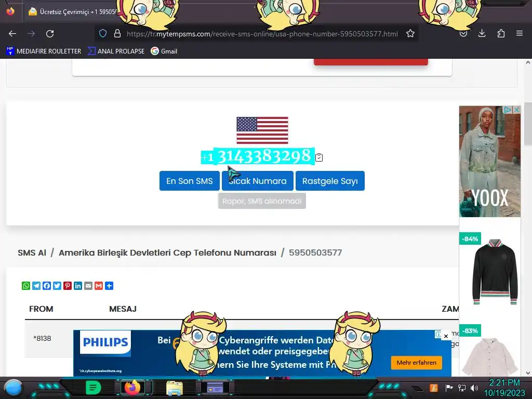
Task: Click the breadcrumb number 5950503577
Action: [x=315, y=253]
